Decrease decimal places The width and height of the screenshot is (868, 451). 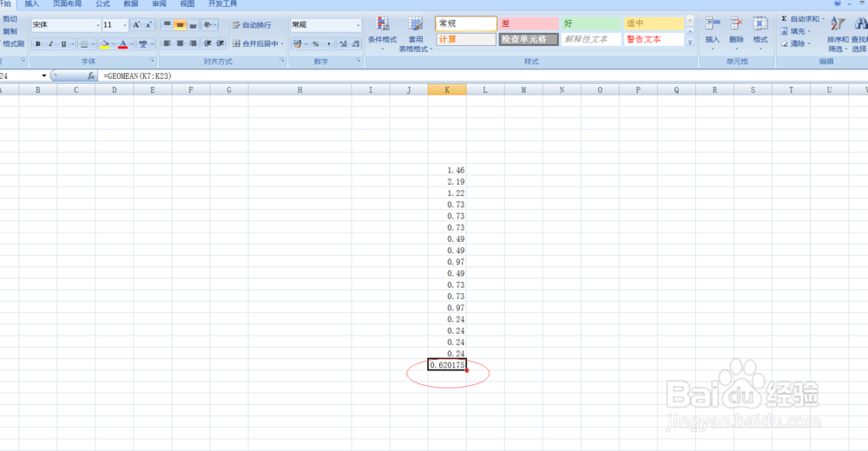tap(356, 43)
